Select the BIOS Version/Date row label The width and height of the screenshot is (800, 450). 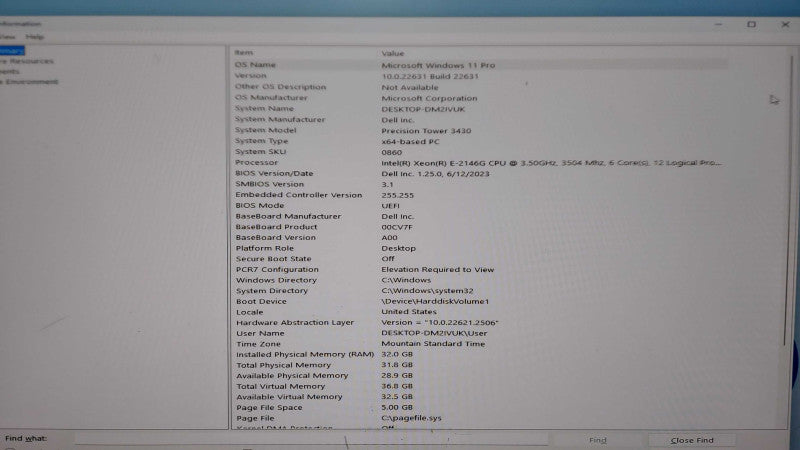tap(274, 173)
